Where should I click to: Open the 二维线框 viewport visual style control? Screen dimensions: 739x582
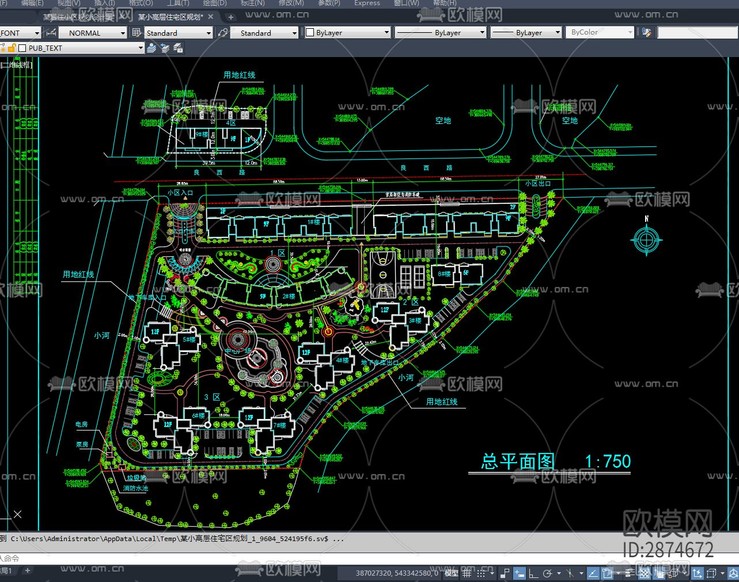[16, 65]
